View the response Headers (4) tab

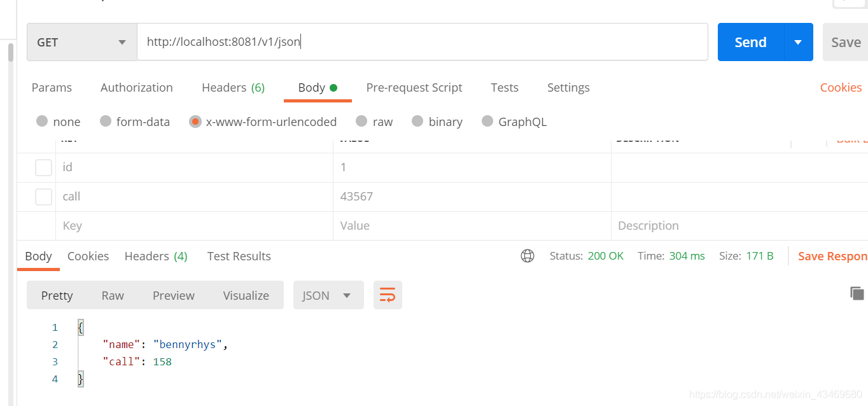coord(155,256)
